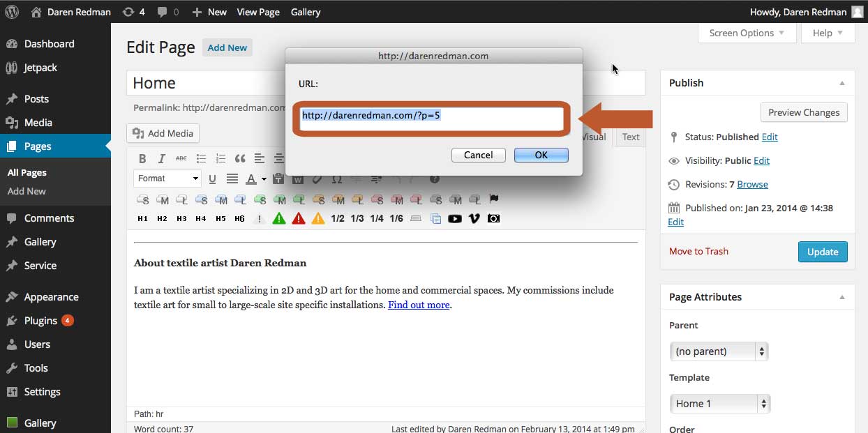Add the green warning triangle alert
The image size is (868, 433).
click(279, 219)
